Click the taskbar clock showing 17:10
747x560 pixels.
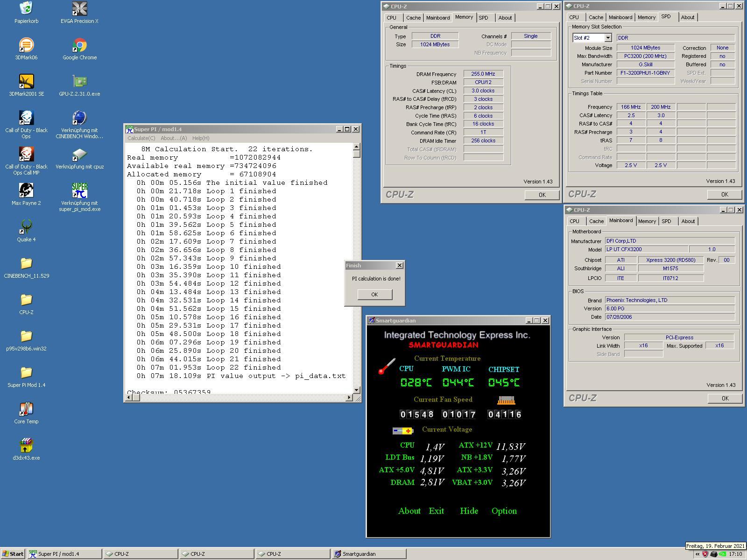735,554
